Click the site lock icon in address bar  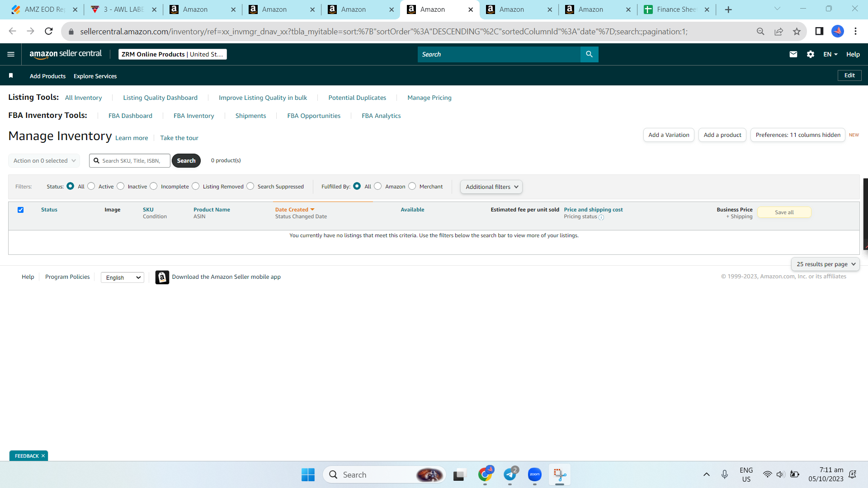point(71,31)
